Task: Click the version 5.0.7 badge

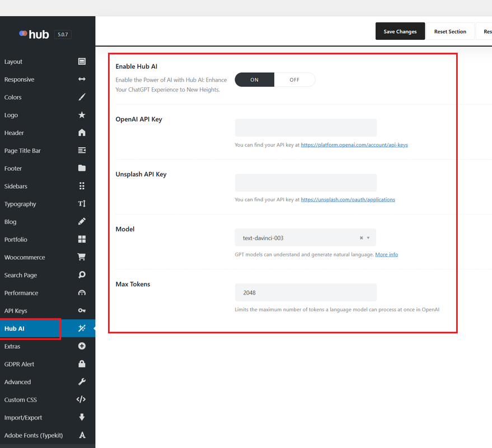Action: 63,34
